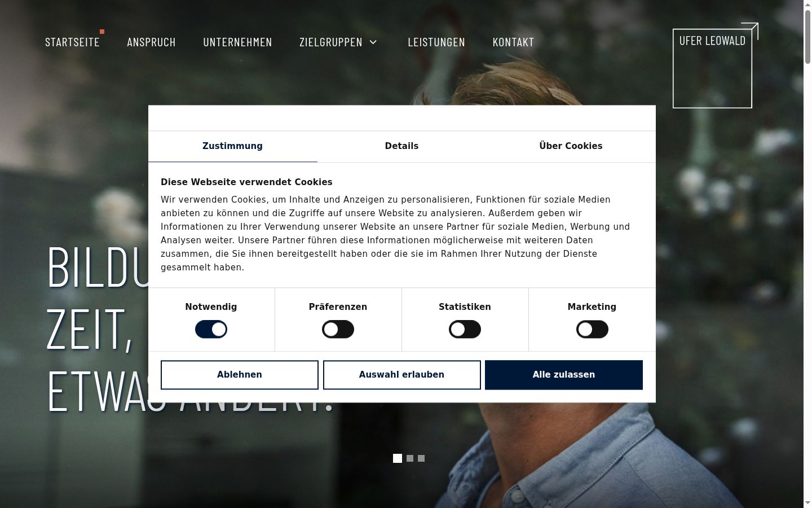Screen dimensions: 812x508
Task: Accept all cookies with Alle zulassen
Action: pos(564,375)
